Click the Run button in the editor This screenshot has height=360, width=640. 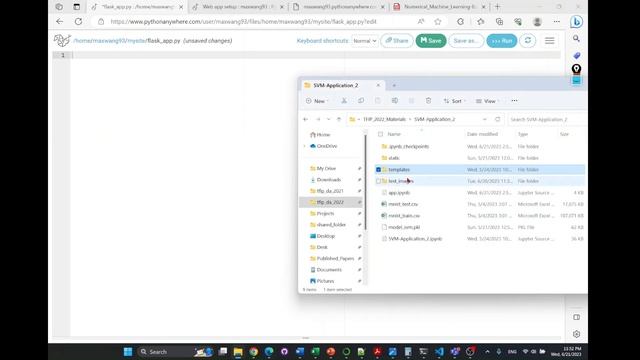(x=502, y=41)
